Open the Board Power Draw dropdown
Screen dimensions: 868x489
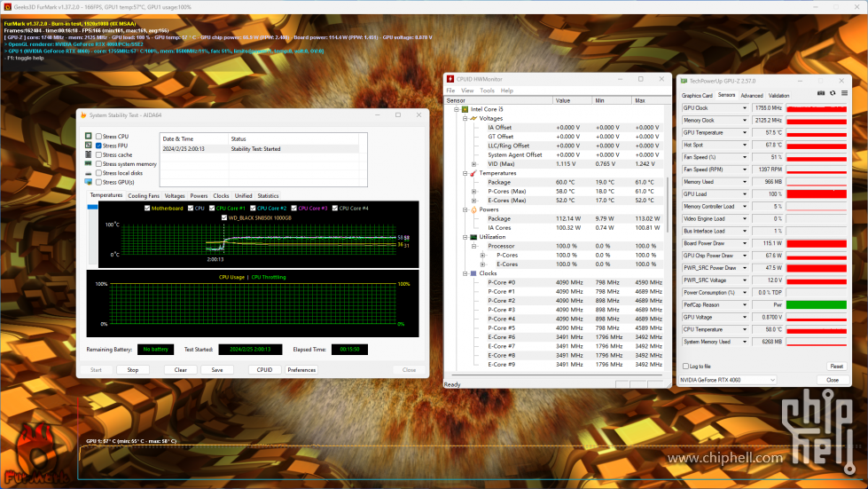tap(744, 243)
